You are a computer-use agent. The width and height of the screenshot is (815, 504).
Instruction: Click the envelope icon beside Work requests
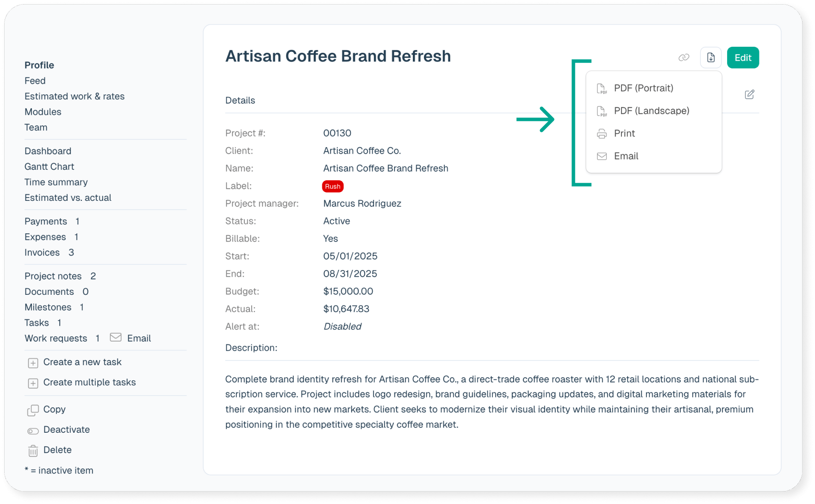(x=116, y=337)
